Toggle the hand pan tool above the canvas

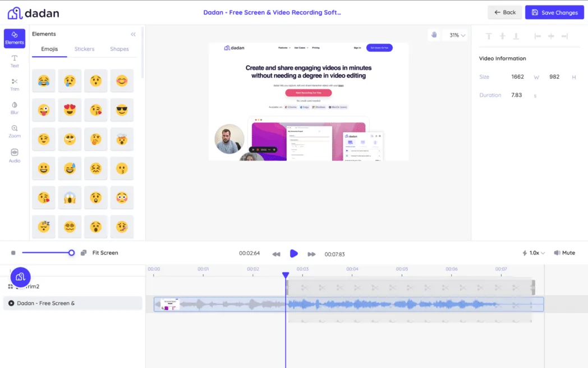tap(434, 34)
